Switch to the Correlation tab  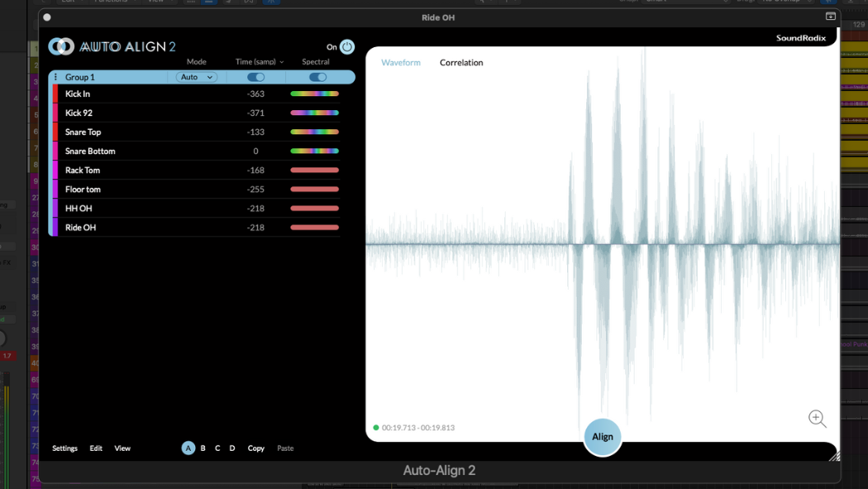coord(461,63)
